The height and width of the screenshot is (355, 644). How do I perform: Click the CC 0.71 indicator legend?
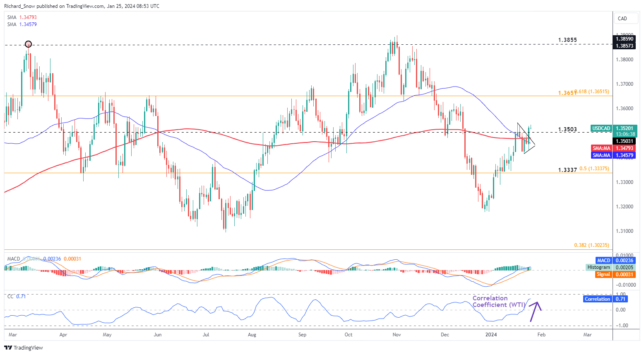coord(17,297)
